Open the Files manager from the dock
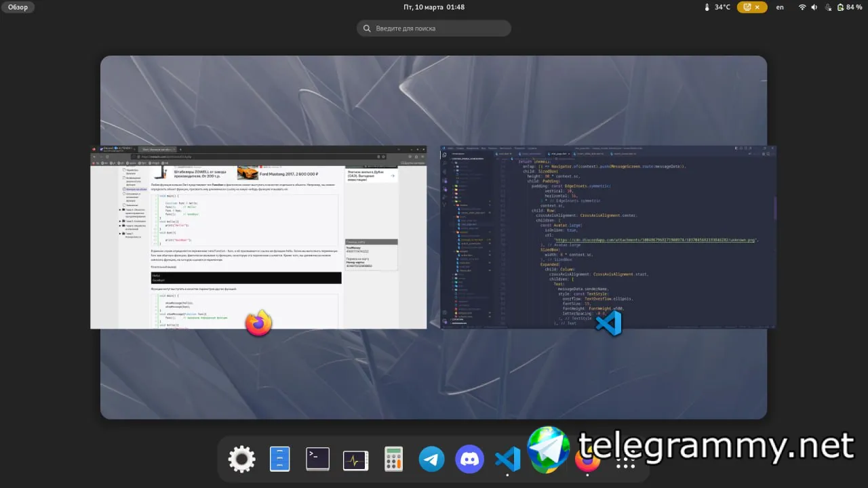The height and width of the screenshot is (488, 868). click(280, 460)
